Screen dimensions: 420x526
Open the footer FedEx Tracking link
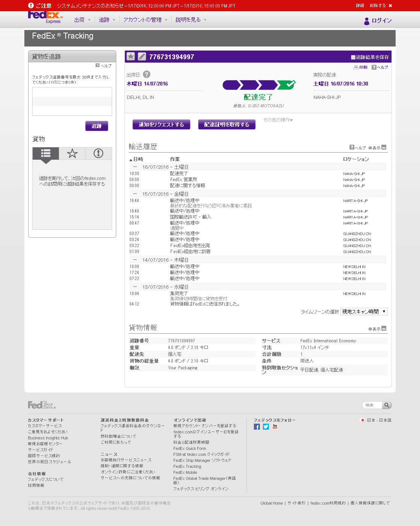[x=187, y=466]
